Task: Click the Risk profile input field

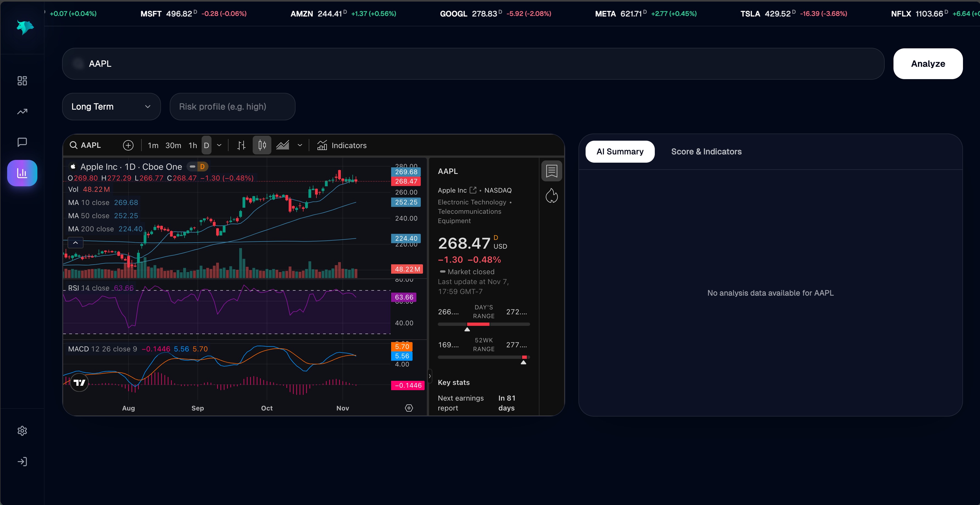Action: coord(232,107)
